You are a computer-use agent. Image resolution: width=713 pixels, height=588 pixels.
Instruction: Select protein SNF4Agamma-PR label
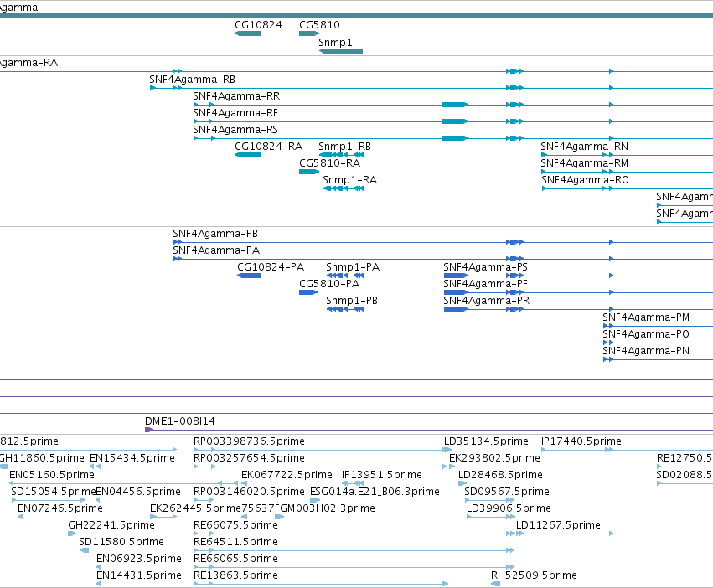(x=487, y=301)
